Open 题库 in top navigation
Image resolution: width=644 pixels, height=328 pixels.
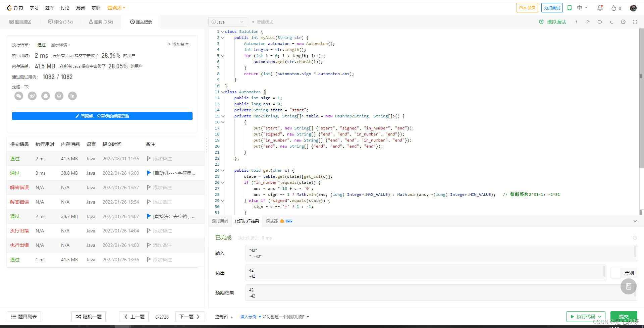click(x=50, y=8)
